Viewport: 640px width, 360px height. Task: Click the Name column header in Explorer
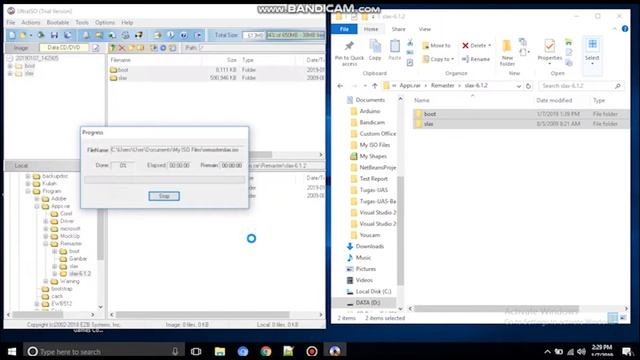point(422,100)
